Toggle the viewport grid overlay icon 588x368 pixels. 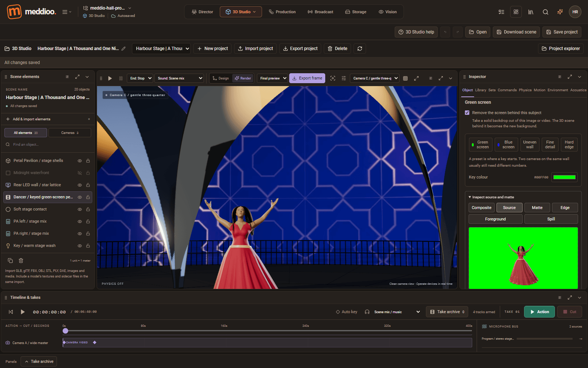tap(405, 78)
